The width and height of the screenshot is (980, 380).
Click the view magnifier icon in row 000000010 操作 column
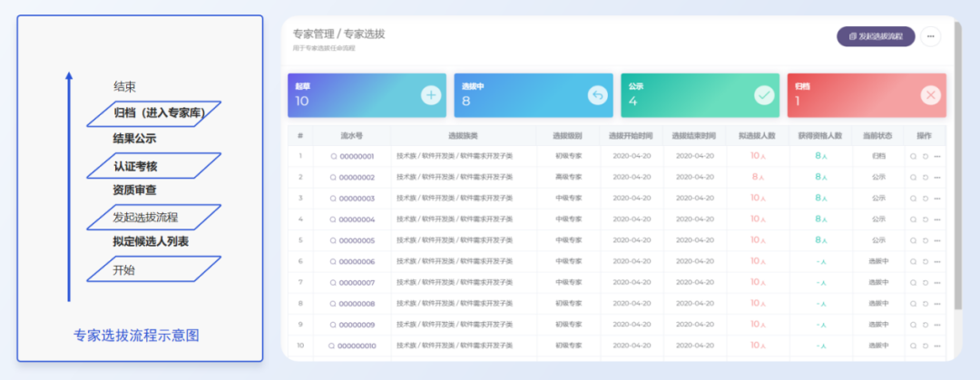point(913,346)
